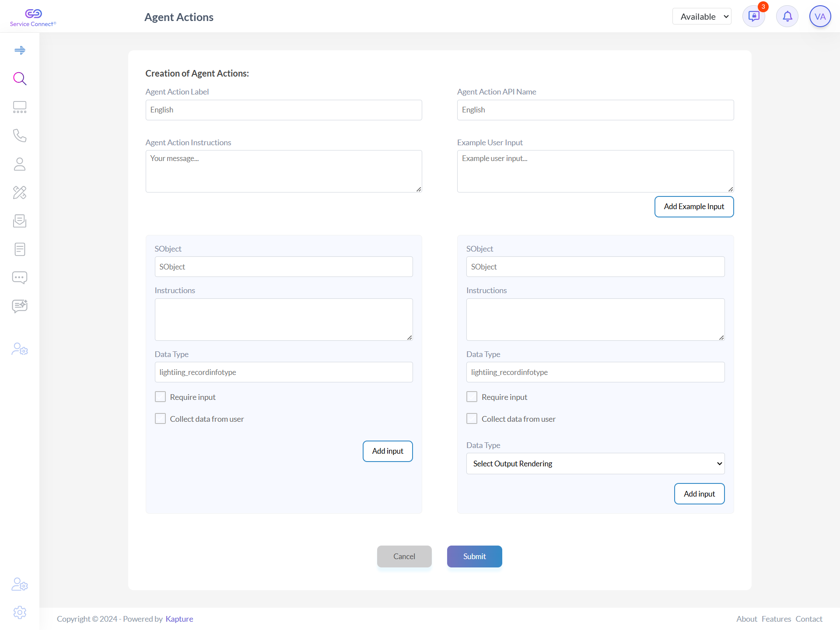
Task: Open the settings gear sidebar icon
Action: pos(20,612)
